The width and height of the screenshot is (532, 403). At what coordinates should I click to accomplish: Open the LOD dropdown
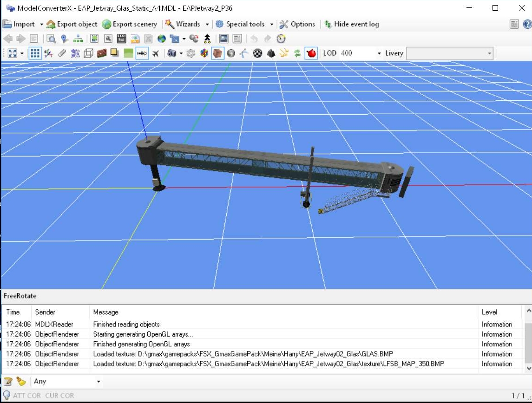[x=379, y=53]
